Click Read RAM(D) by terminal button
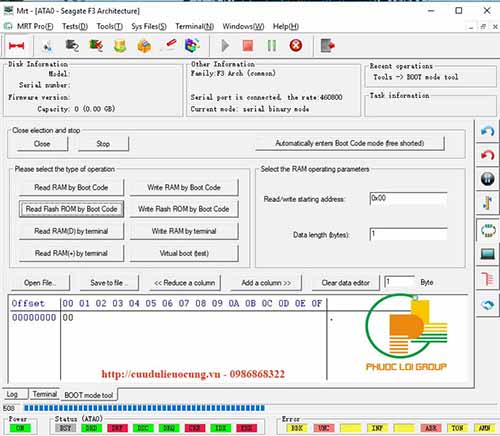The image size is (500, 436). pyautogui.click(x=71, y=231)
